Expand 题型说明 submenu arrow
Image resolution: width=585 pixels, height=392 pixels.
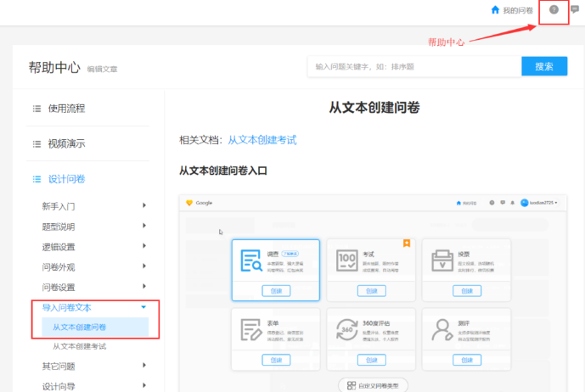[144, 226]
